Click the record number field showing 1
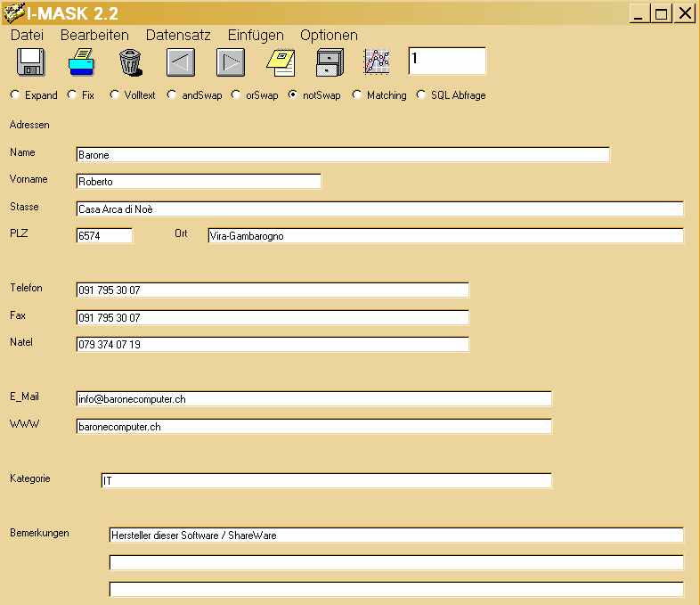This screenshot has width=700, height=605. coord(447,61)
